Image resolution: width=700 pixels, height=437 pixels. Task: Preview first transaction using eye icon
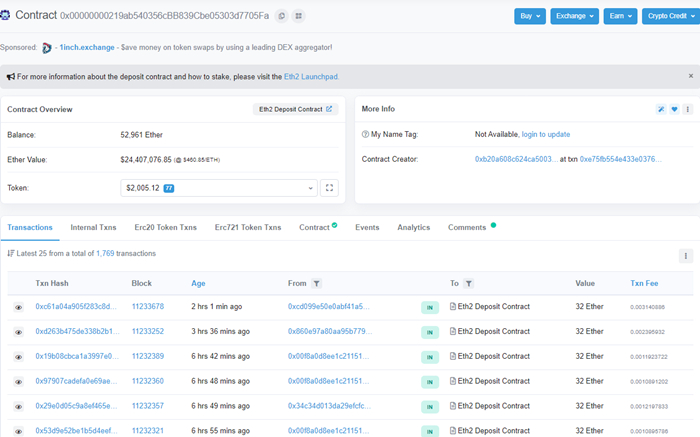click(x=18, y=307)
